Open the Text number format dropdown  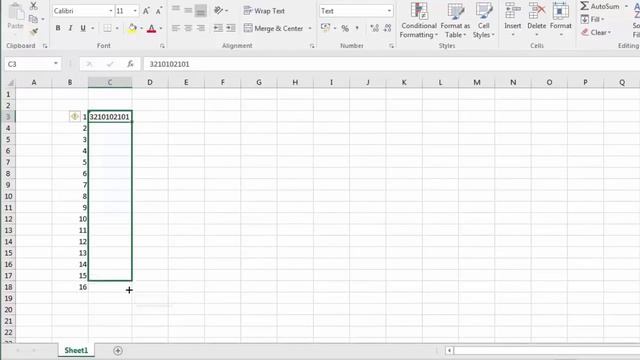[x=389, y=11]
